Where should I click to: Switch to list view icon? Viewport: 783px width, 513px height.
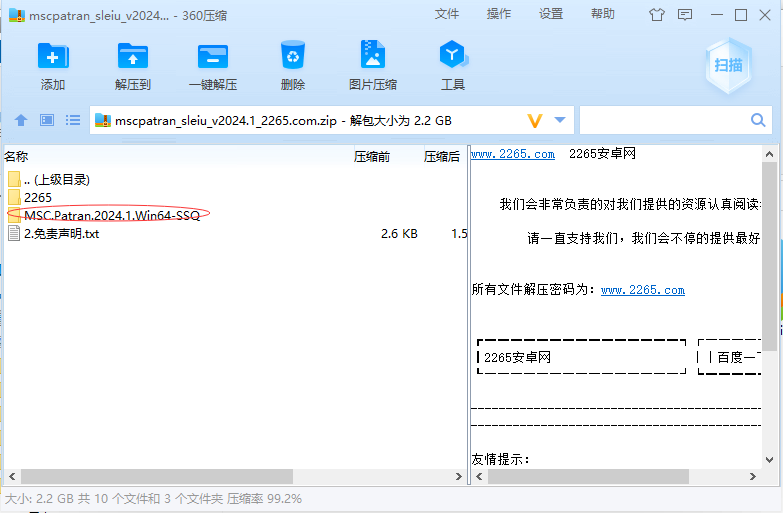click(x=73, y=120)
